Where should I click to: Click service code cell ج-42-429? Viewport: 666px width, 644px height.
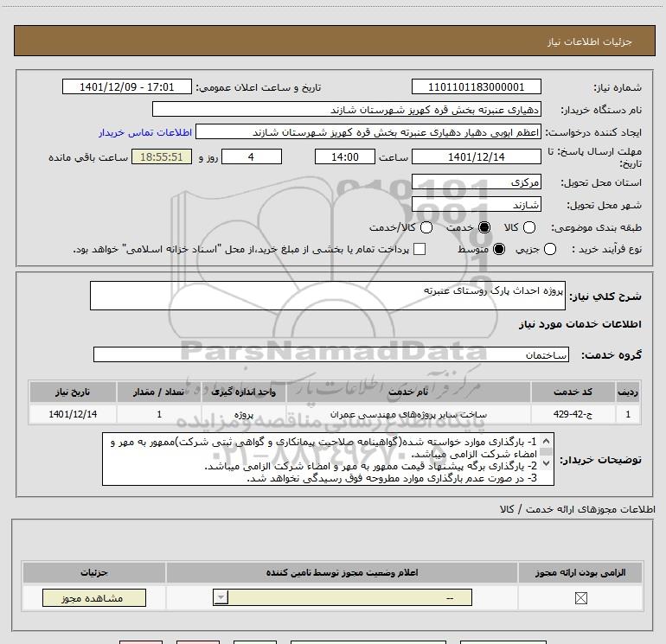(x=573, y=414)
